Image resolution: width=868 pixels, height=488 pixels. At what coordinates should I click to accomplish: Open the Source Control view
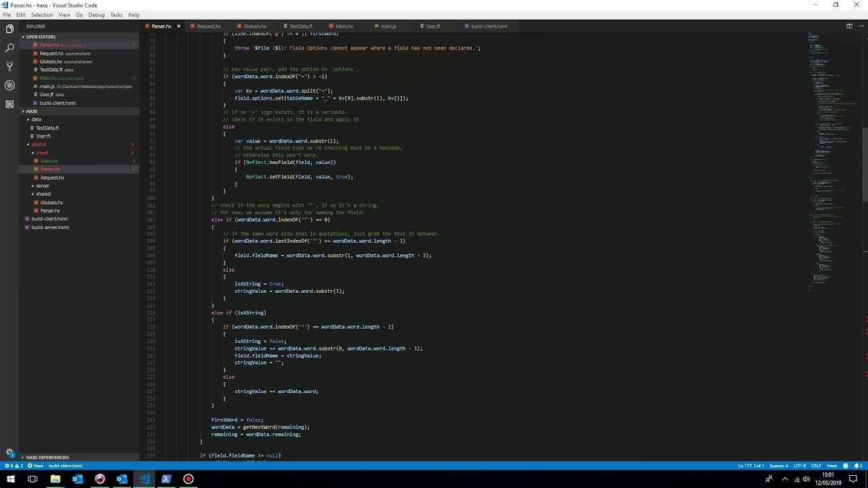pyautogui.click(x=9, y=66)
